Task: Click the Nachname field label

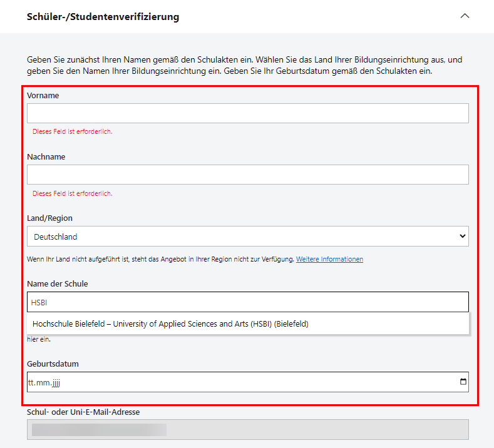Action: pos(46,157)
